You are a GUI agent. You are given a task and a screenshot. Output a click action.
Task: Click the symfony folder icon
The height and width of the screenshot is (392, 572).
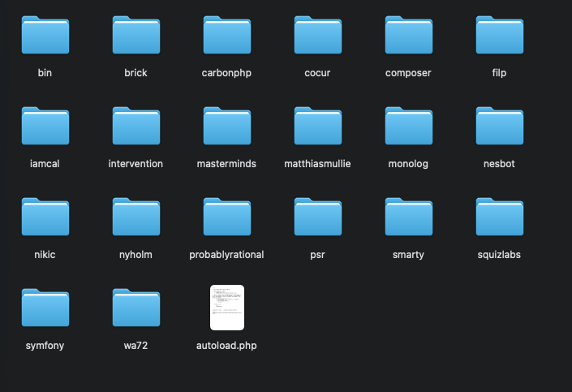point(45,308)
